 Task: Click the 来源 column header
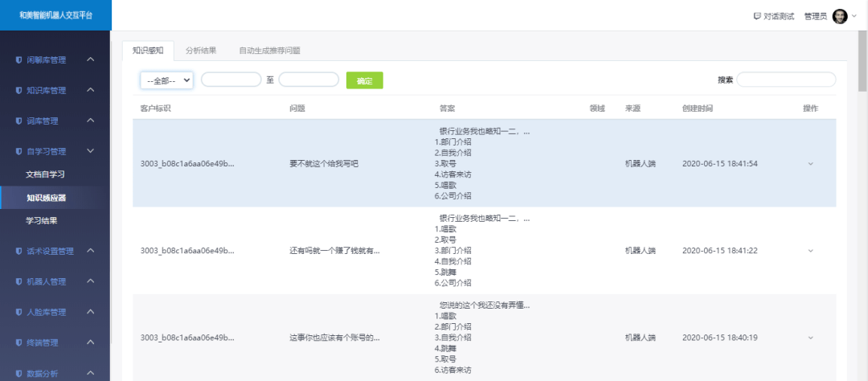(x=633, y=108)
